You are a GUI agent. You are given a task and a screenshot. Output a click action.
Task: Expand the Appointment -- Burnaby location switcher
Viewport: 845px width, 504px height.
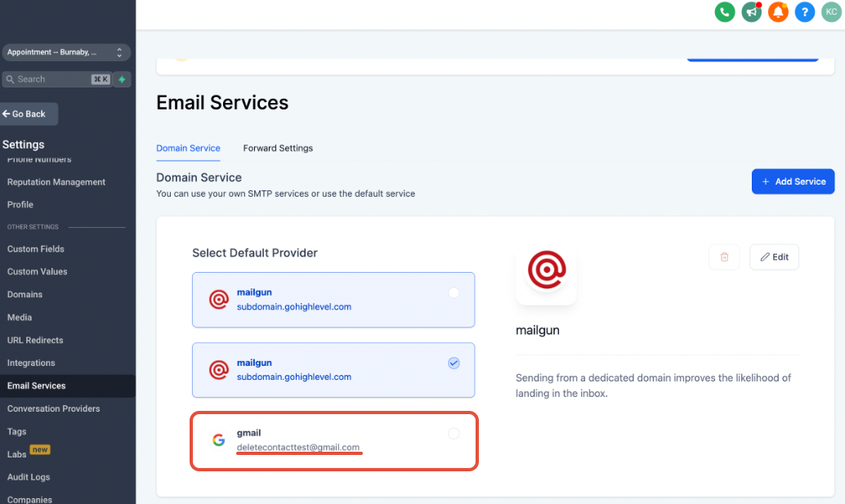click(x=65, y=52)
